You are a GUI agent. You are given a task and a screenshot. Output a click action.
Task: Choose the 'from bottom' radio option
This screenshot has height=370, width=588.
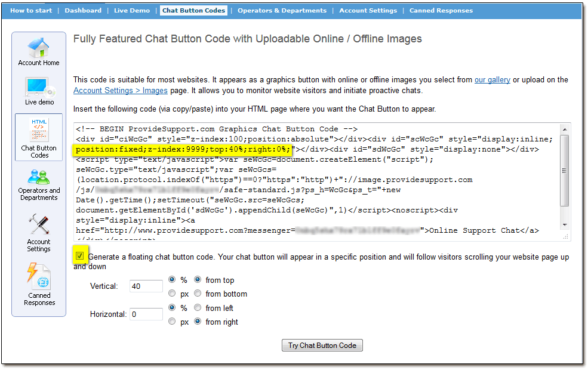198,293
